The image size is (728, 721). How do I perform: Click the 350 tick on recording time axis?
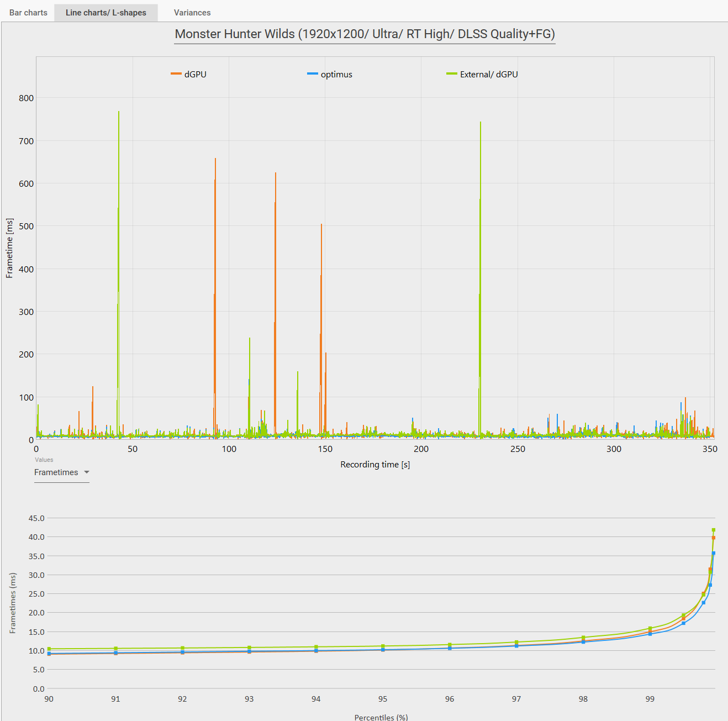[x=710, y=449]
